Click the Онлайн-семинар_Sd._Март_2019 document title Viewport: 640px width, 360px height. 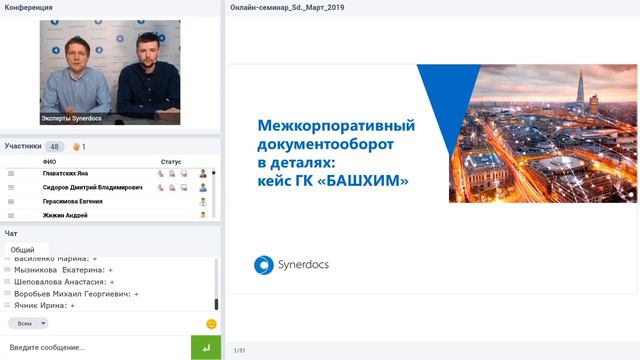pyautogui.click(x=287, y=7)
